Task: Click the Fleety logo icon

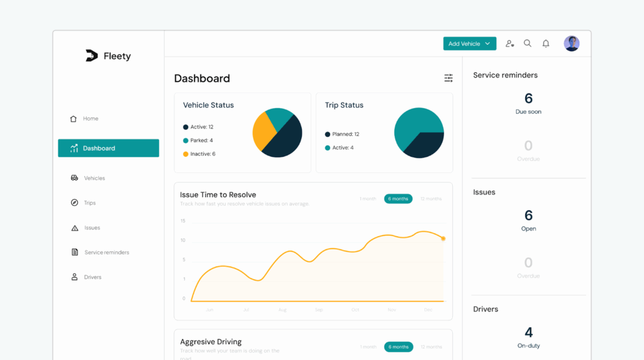Action: [92, 56]
